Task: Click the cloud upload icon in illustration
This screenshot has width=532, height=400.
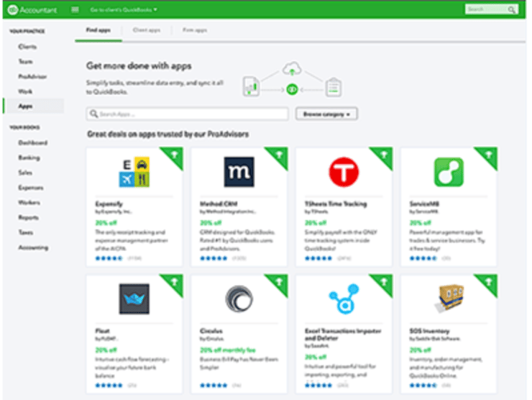Action: tap(292, 68)
